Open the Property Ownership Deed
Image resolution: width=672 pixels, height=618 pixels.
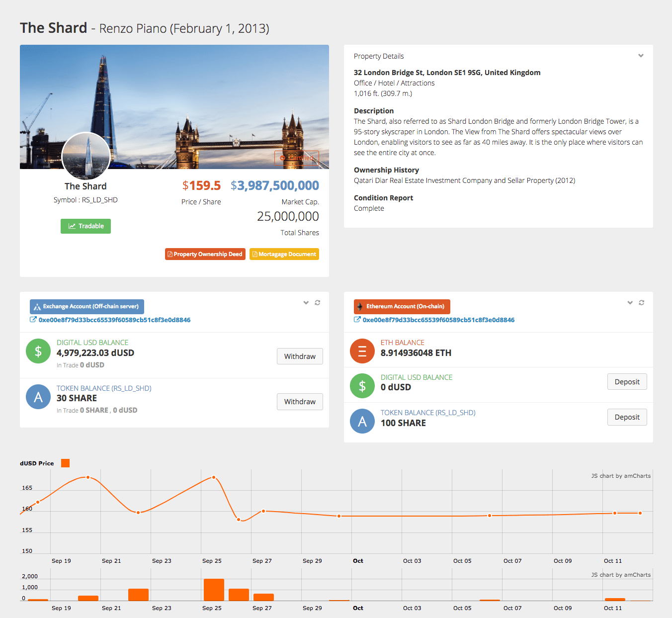205,254
